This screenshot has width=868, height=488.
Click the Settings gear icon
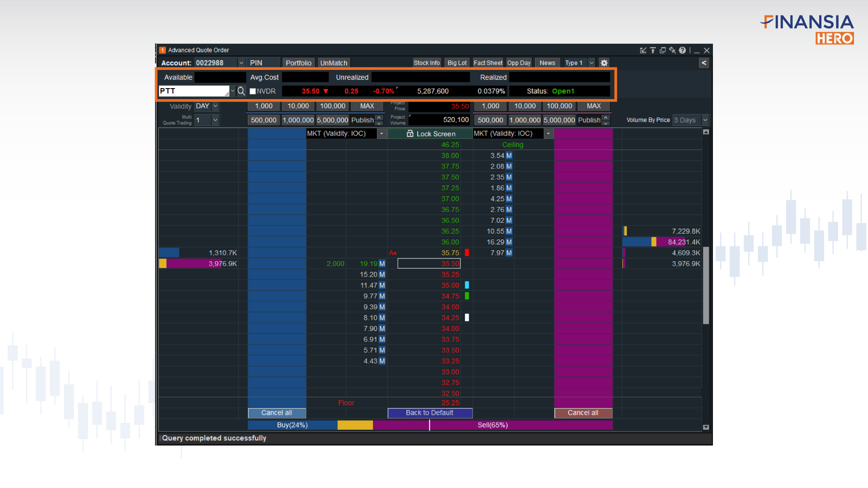(604, 62)
